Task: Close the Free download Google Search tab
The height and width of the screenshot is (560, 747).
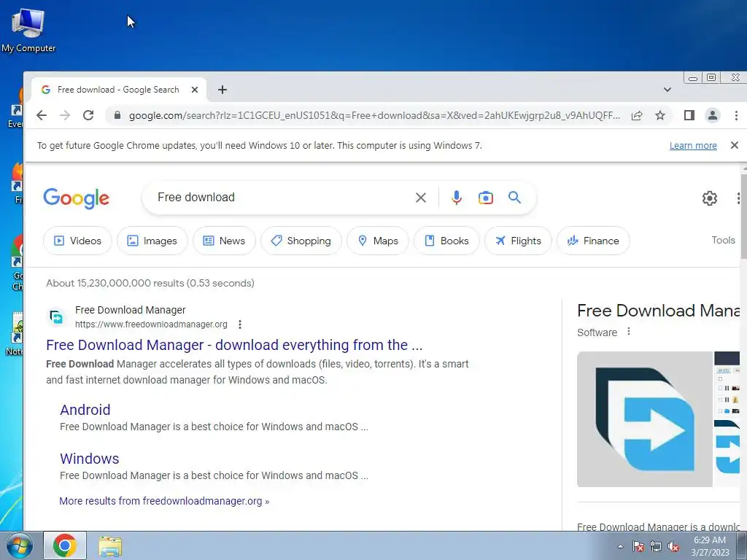Action: (x=194, y=90)
